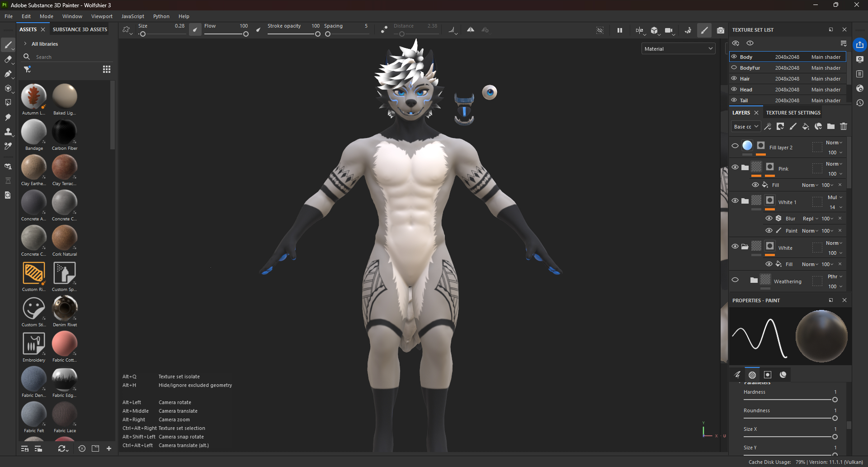Open the camera screenshot icon
868x467 pixels.
[x=721, y=30]
